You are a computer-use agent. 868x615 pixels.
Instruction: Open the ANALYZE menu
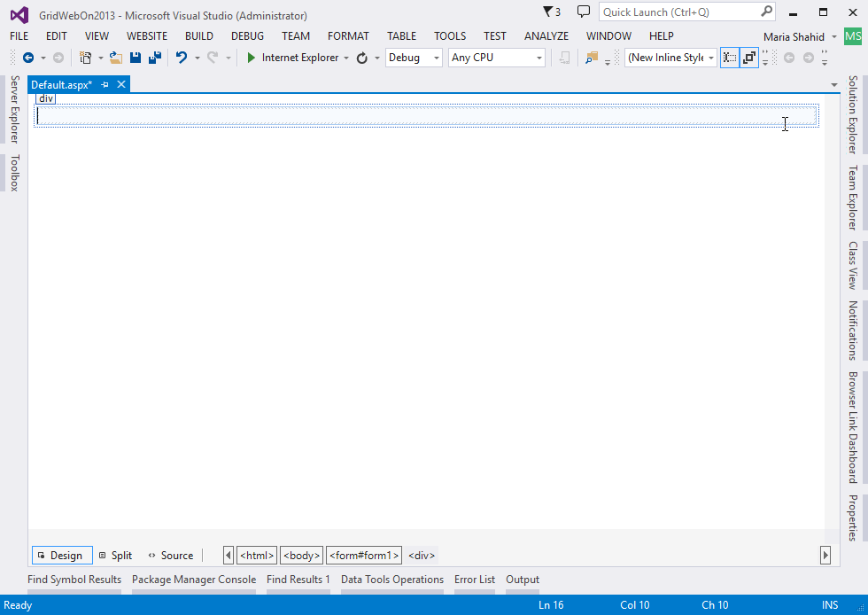546,36
